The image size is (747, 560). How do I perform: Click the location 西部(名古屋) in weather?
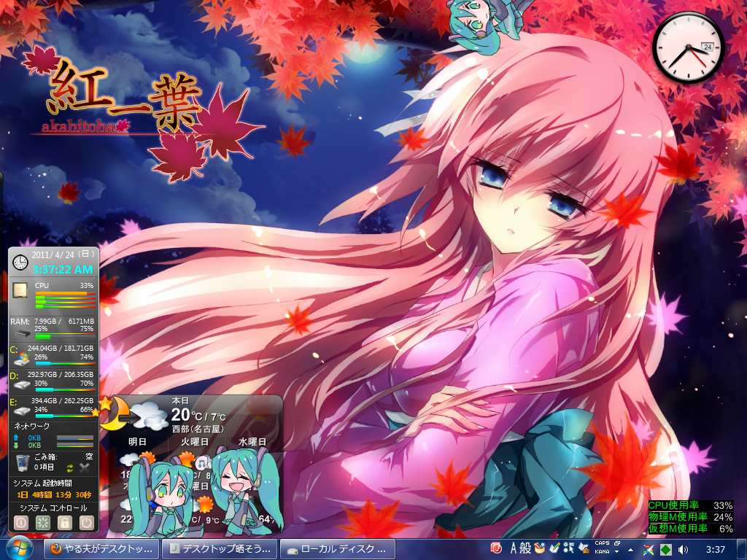point(198,429)
